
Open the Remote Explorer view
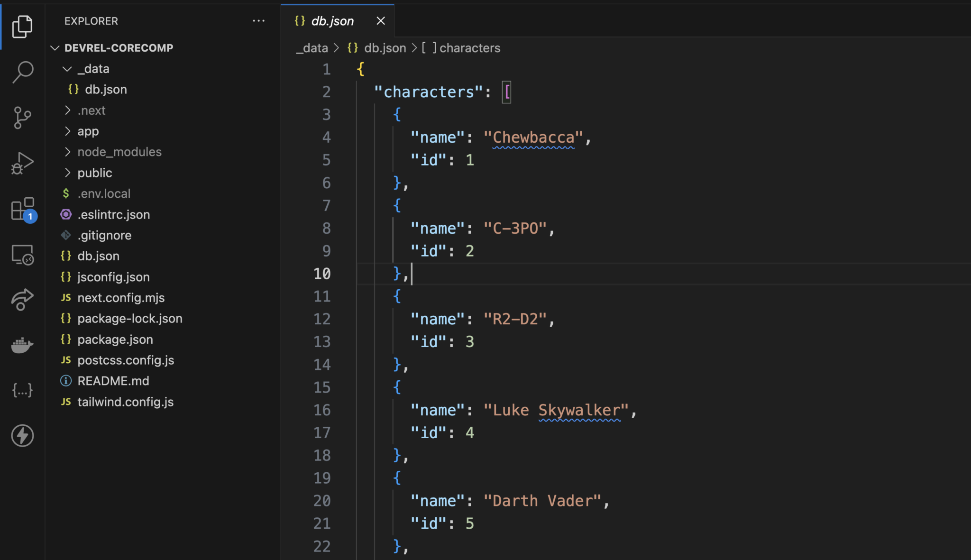pos(22,255)
